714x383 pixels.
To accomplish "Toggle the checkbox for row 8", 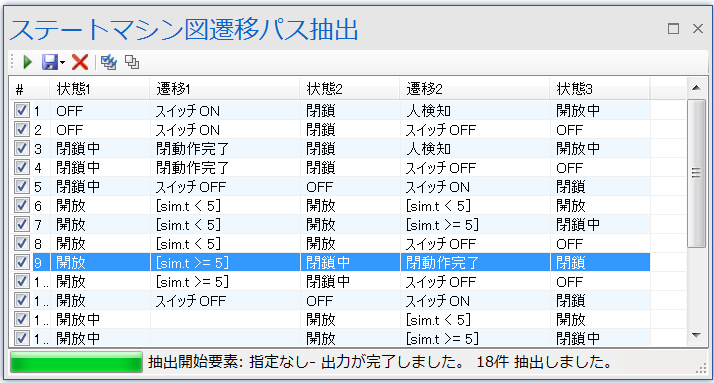I will [x=21, y=243].
